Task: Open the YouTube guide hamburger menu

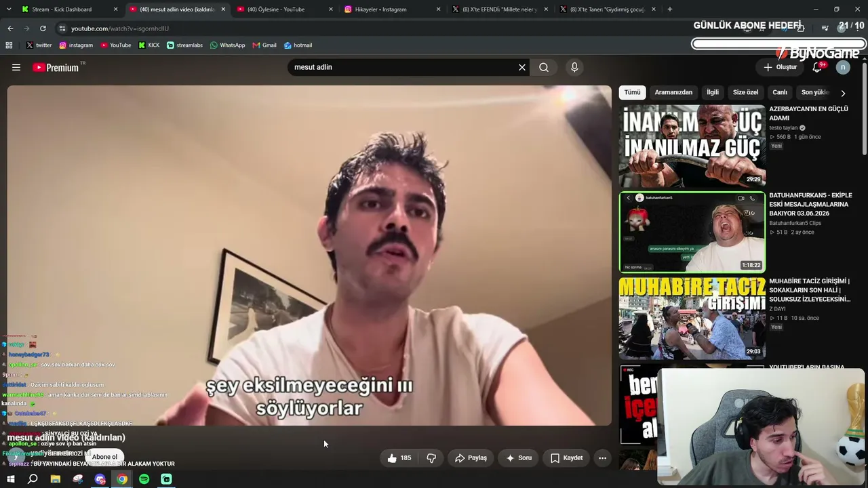Action: pos(16,67)
